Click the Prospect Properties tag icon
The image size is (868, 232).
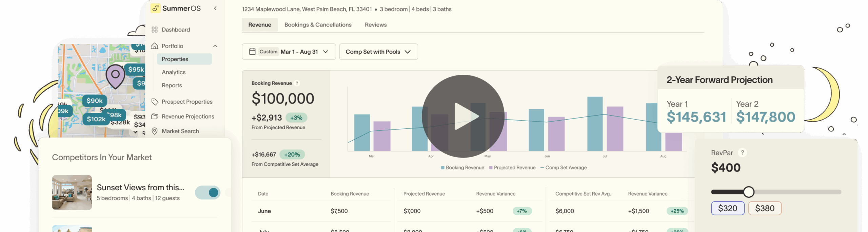click(155, 102)
